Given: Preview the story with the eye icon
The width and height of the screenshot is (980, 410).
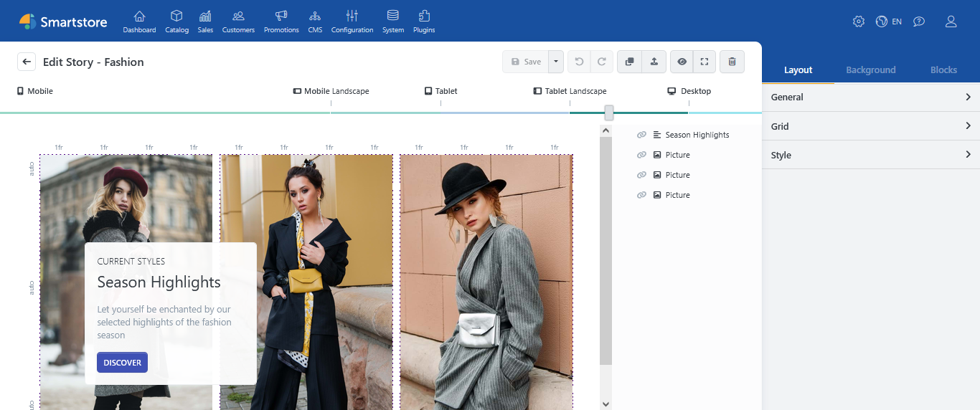Looking at the screenshot, I should [682, 62].
